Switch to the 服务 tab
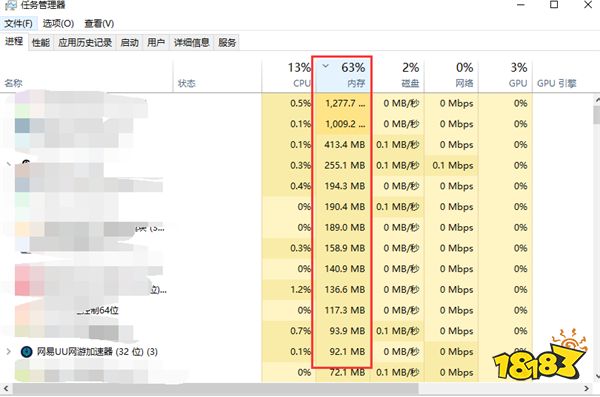600x397 pixels. point(227,42)
